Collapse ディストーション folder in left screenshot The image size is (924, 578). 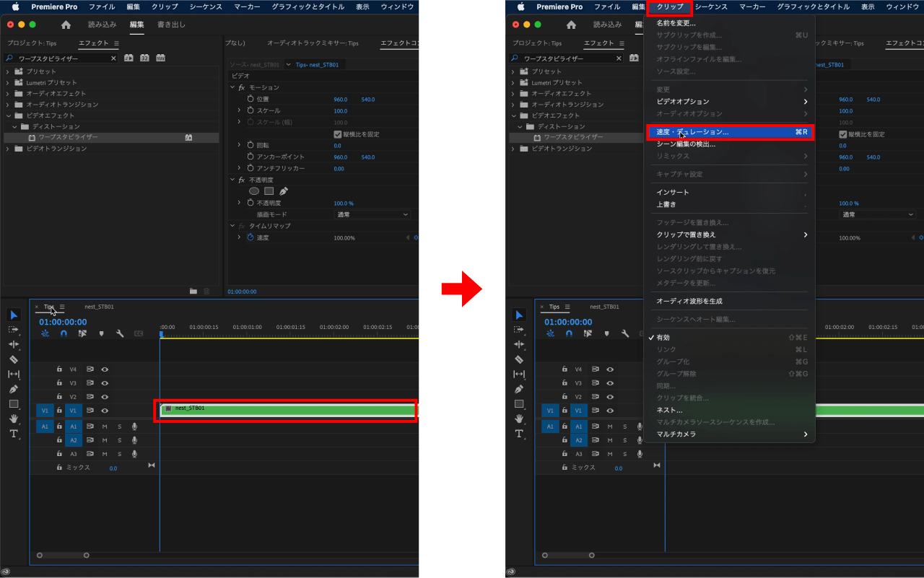[x=14, y=126]
